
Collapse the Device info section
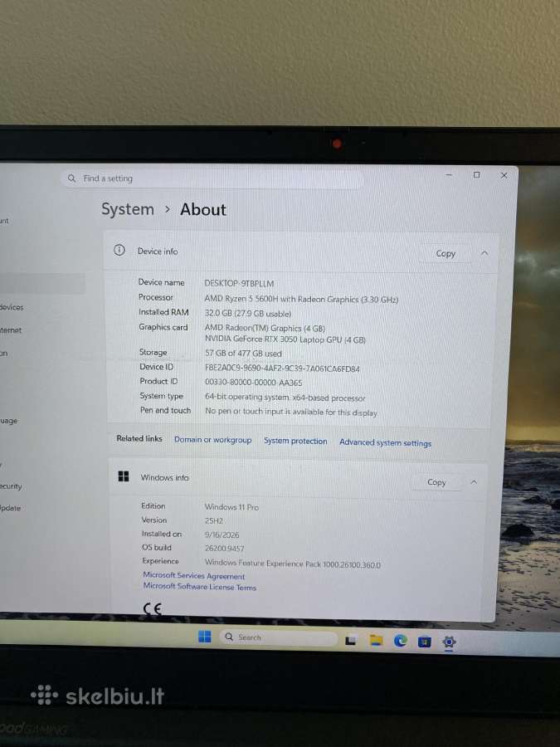coord(485,253)
